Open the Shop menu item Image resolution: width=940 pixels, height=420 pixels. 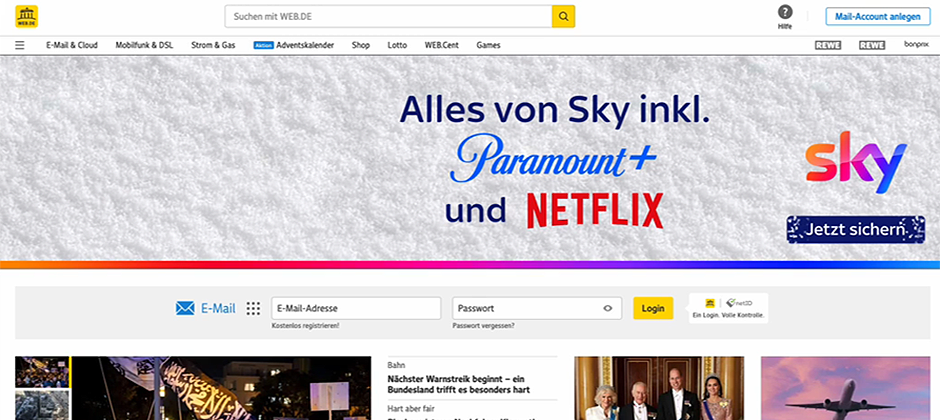[x=361, y=45]
